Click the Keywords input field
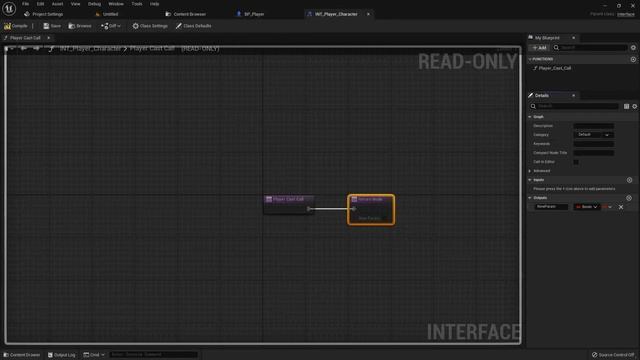 (x=593, y=144)
